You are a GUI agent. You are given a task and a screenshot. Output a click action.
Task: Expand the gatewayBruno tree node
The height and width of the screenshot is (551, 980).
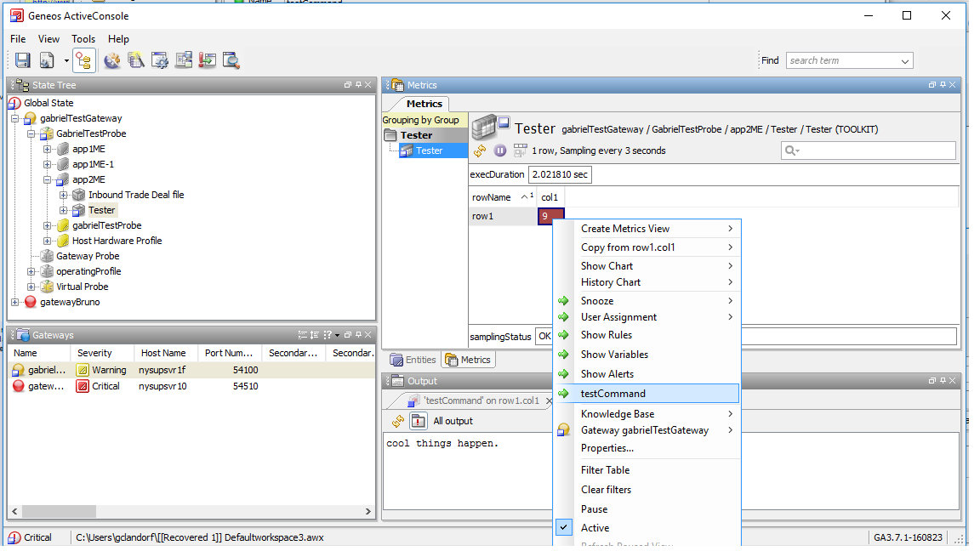click(x=15, y=302)
